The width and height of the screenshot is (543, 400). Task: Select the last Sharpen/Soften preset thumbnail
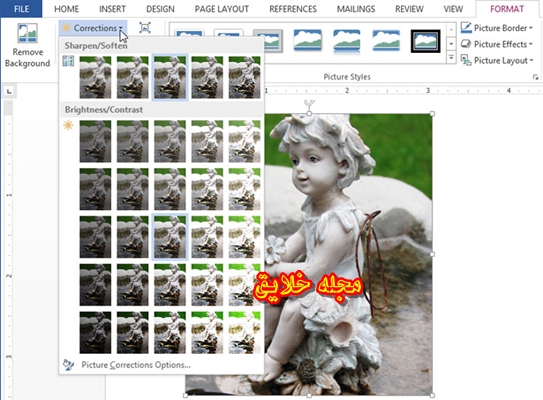(244, 77)
